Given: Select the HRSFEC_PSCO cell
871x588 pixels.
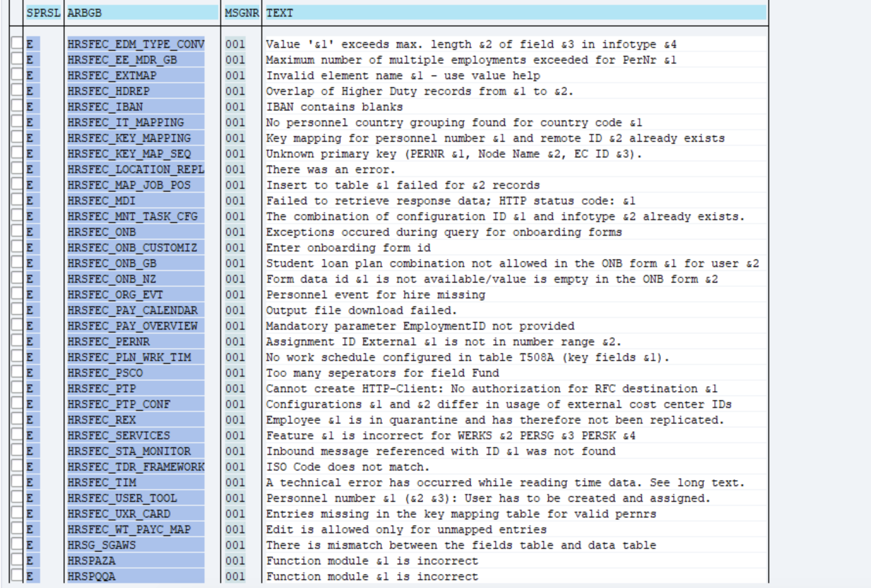Looking at the screenshot, I should coord(136,373).
